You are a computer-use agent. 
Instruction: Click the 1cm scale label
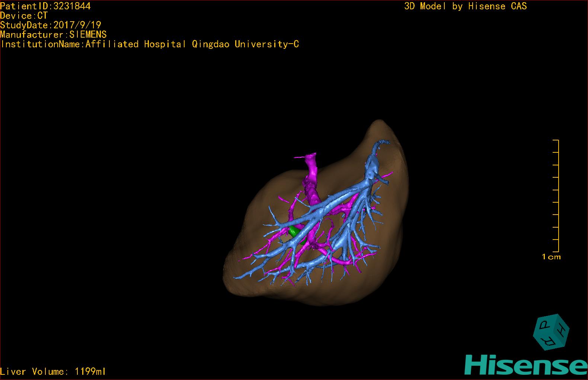[551, 257]
